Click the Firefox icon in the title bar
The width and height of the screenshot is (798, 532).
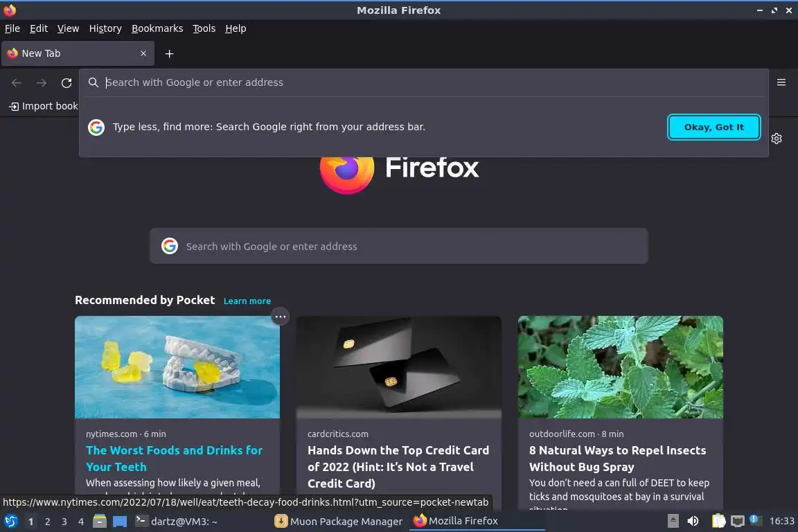click(x=10, y=10)
